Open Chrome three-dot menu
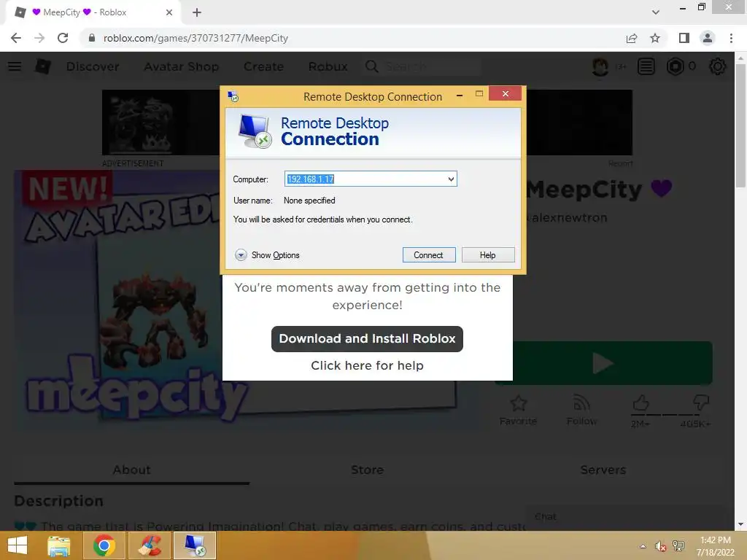 (x=731, y=38)
